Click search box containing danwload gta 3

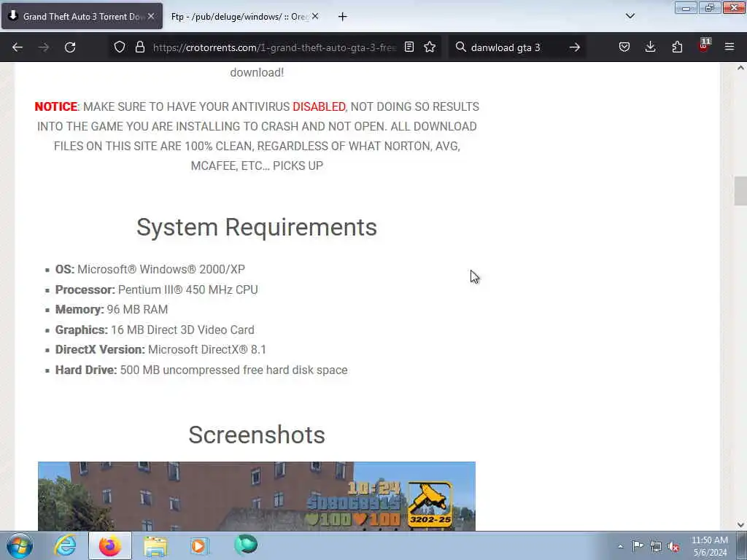click(517, 47)
